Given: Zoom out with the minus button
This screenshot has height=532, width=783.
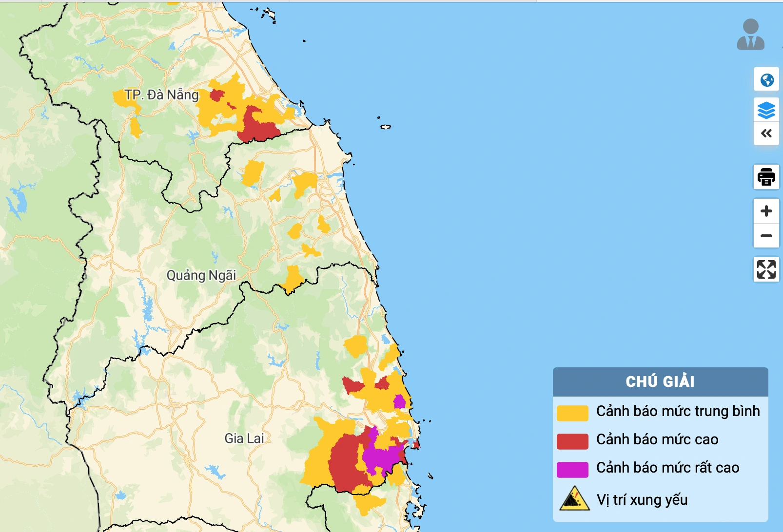Looking at the screenshot, I should tap(766, 236).
